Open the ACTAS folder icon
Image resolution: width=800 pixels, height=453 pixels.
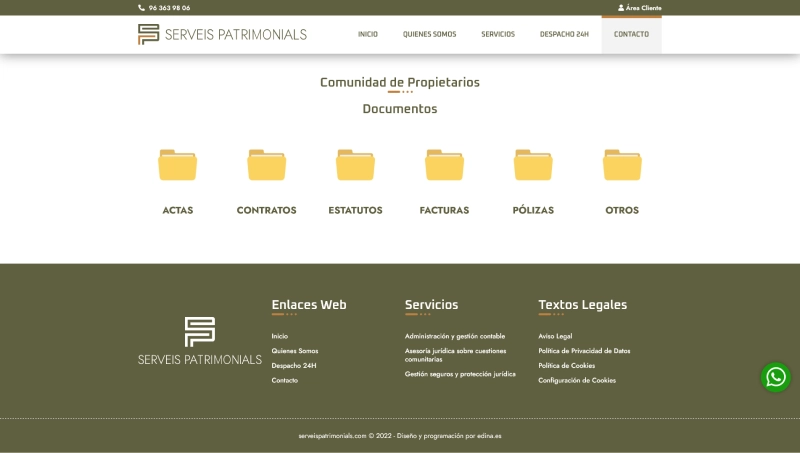point(178,165)
